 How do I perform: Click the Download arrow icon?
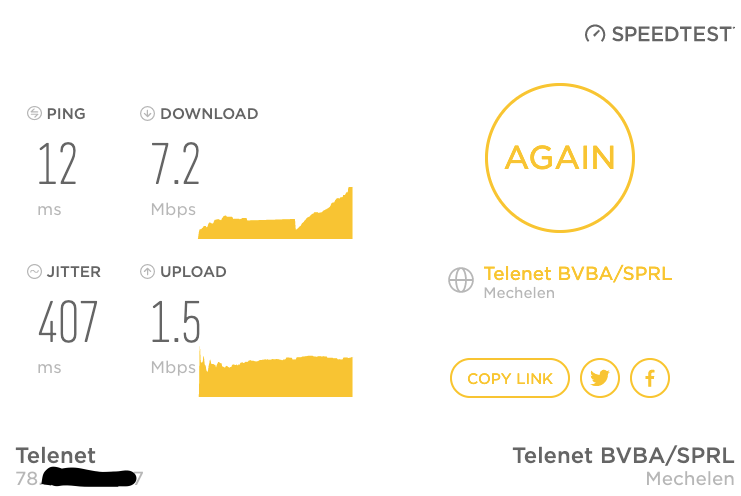[x=147, y=113]
